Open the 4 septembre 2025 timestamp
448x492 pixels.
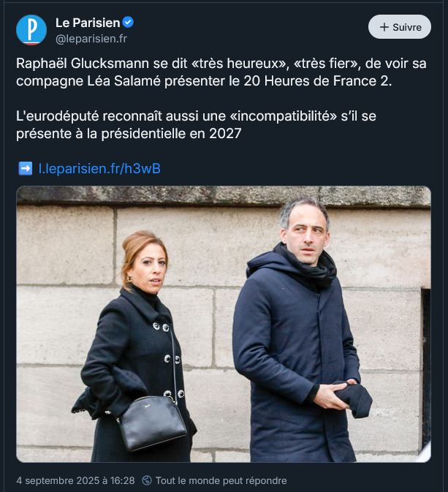[x=75, y=480]
